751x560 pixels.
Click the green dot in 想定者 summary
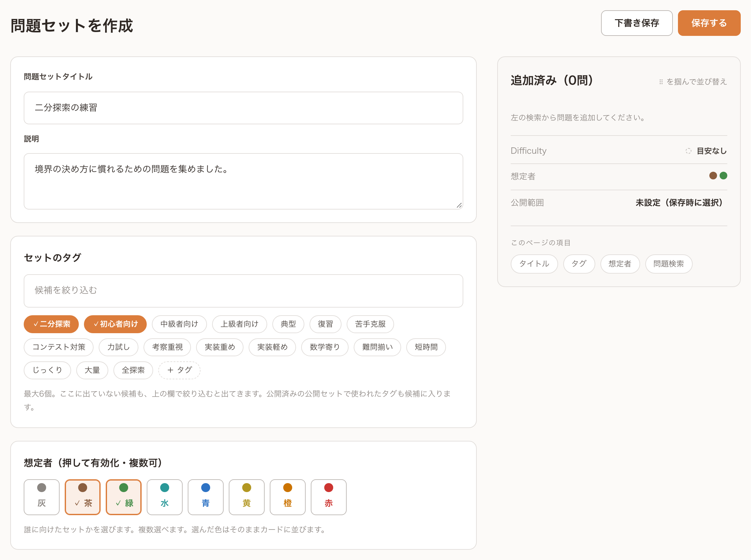pyautogui.click(x=723, y=176)
